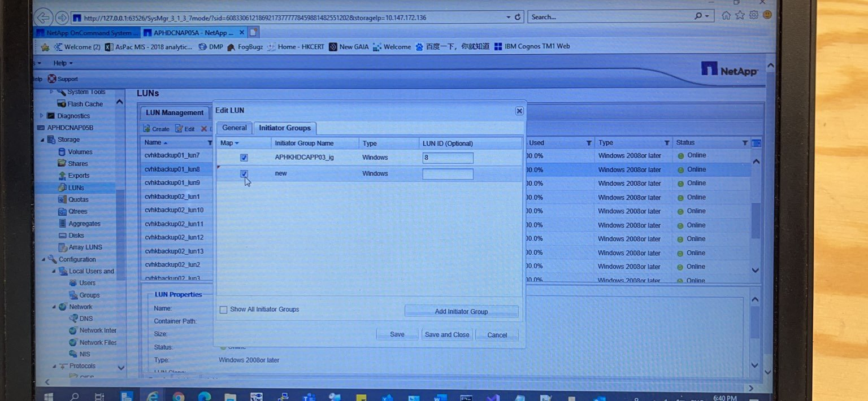Open Quotas in the Storage tree

click(x=78, y=199)
